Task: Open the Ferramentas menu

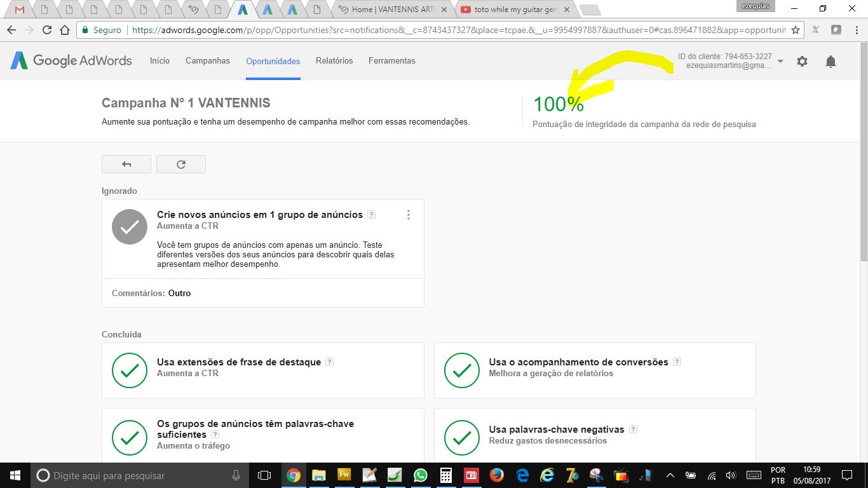Action: (x=392, y=61)
